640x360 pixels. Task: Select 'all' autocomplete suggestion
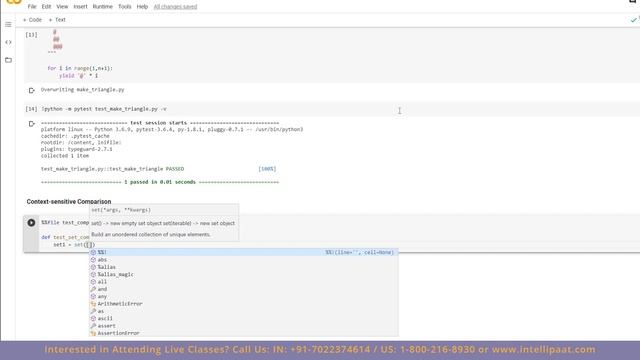(244, 282)
